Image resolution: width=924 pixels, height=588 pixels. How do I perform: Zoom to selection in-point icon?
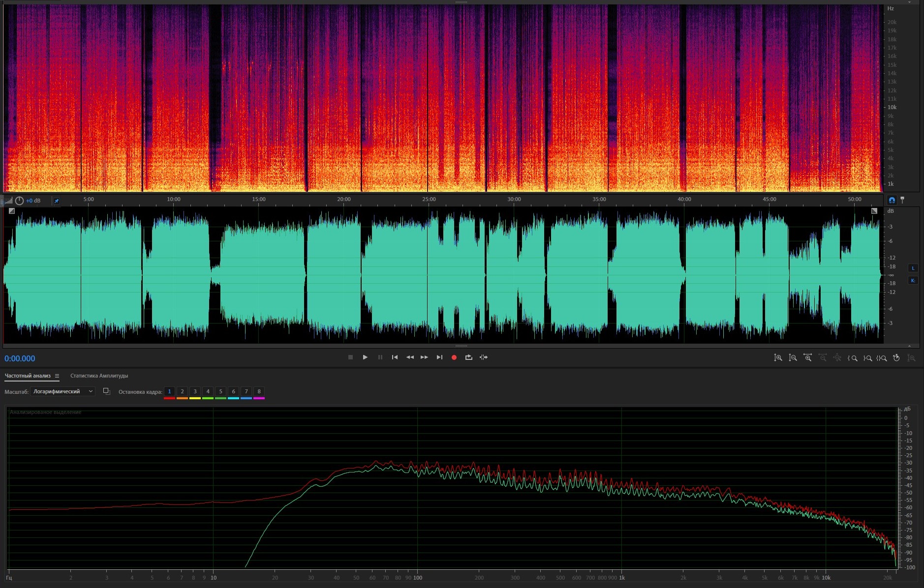coord(853,358)
